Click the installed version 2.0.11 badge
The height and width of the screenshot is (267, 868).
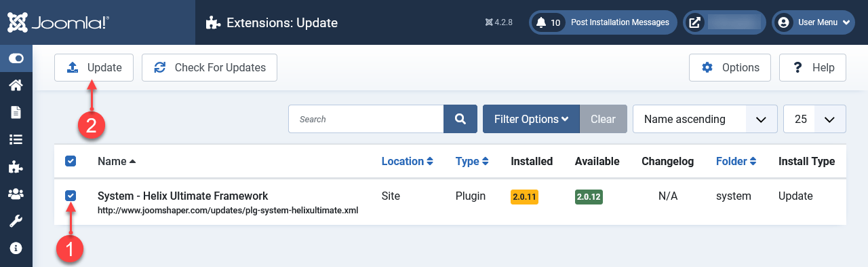tap(524, 197)
